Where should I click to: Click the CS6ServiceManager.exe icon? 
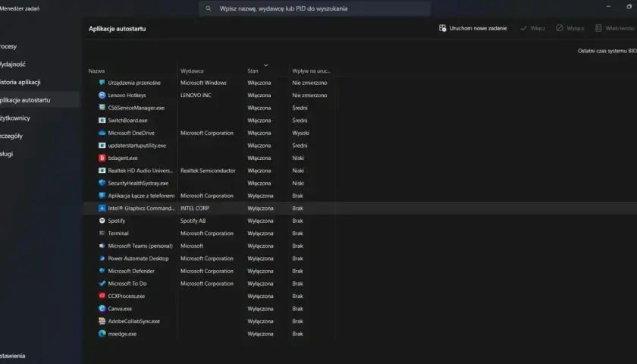[x=102, y=108]
